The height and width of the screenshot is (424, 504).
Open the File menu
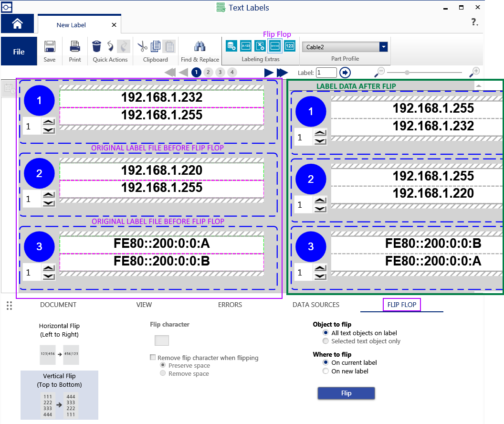(x=19, y=52)
